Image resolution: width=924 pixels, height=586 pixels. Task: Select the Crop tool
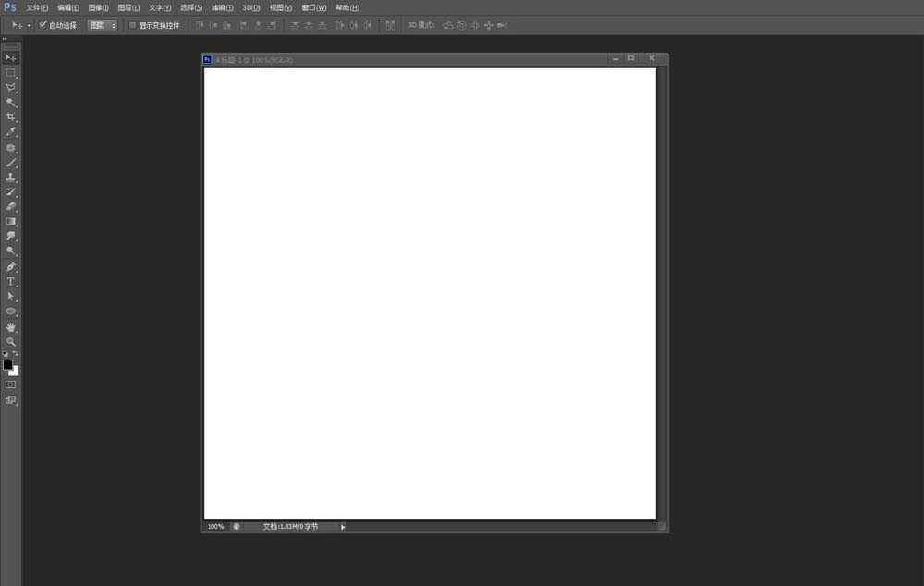point(11,117)
